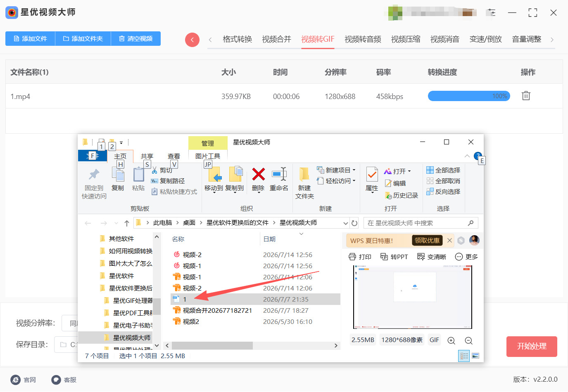Click the 领取优惠 button

[x=427, y=240]
